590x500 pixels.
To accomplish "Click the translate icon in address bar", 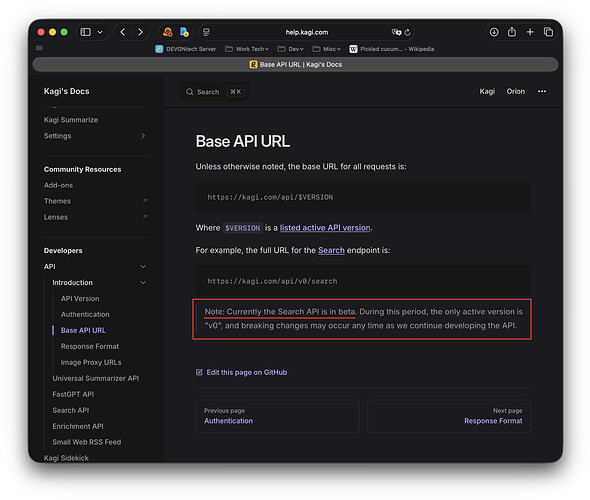I will coord(396,32).
